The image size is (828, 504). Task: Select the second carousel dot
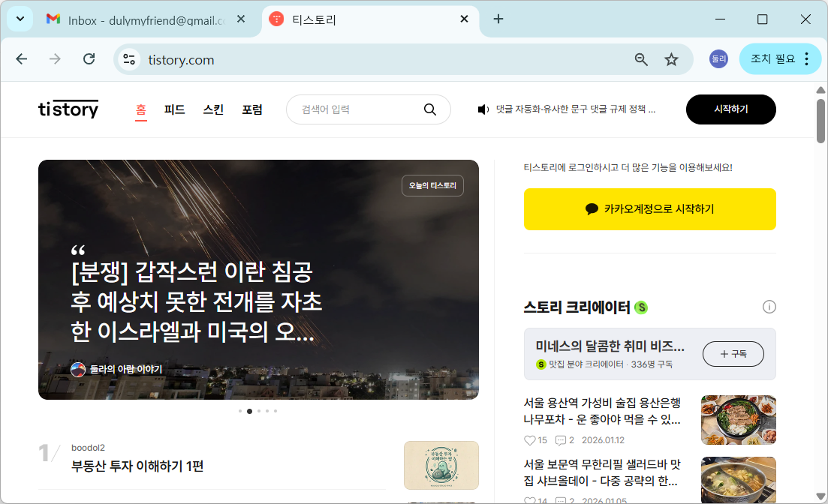[250, 411]
